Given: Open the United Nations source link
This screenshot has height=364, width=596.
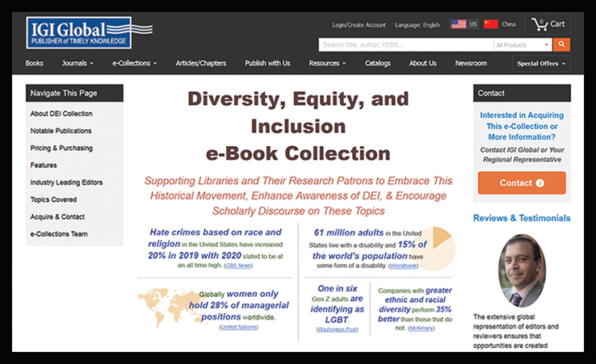Looking at the screenshot, I should pos(239,327).
